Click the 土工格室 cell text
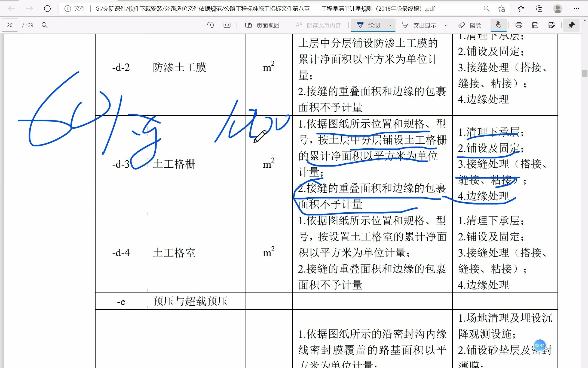588x368 pixels. 174,253
